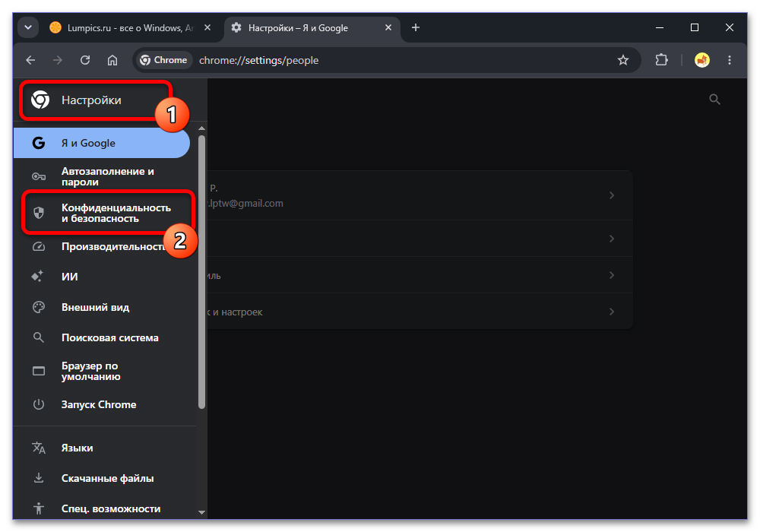The height and width of the screenshot is (532, 760).
Task: Open Внешний вид settings
Action: point(101,307)
